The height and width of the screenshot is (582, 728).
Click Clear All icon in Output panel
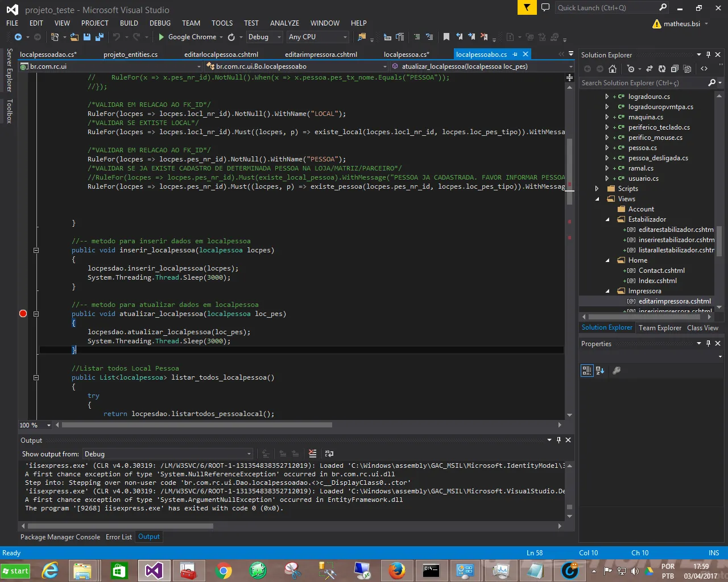312,454
